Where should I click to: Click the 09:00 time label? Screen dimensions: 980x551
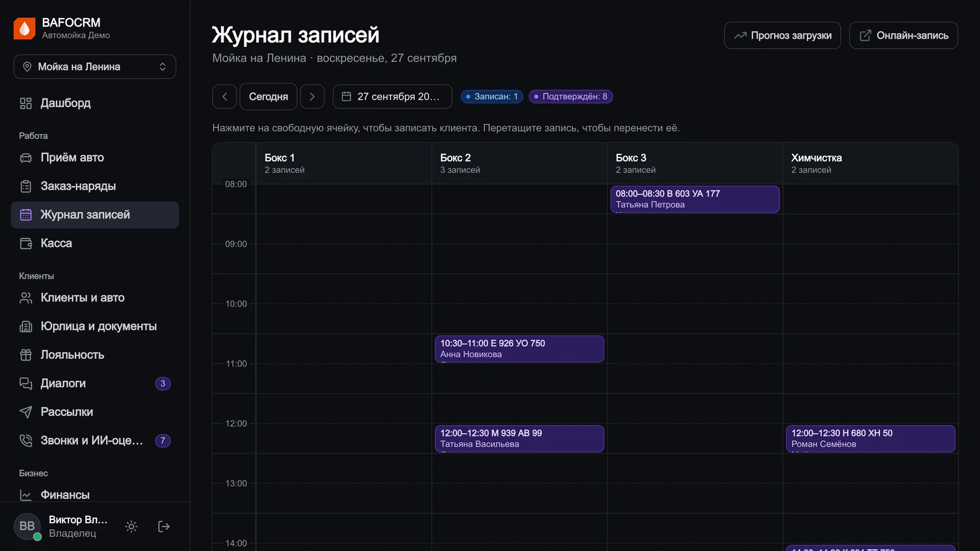pos(236,244)
